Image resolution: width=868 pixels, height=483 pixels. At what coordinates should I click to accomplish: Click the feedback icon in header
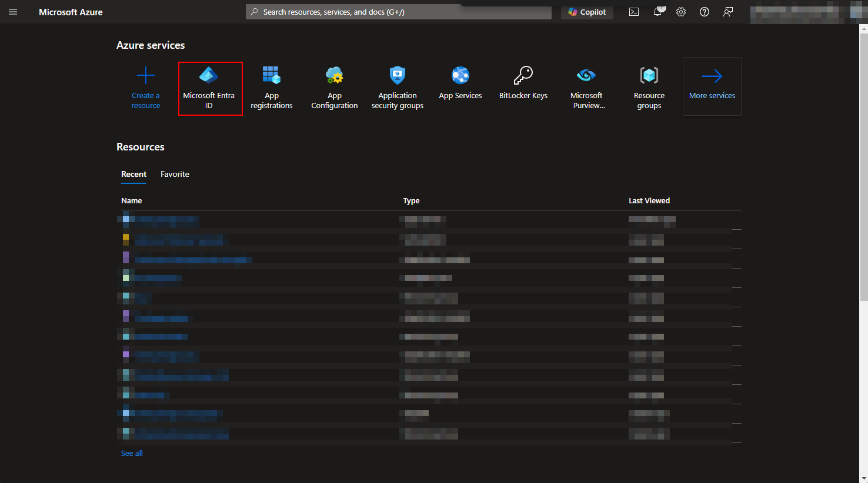coord(728,12)
